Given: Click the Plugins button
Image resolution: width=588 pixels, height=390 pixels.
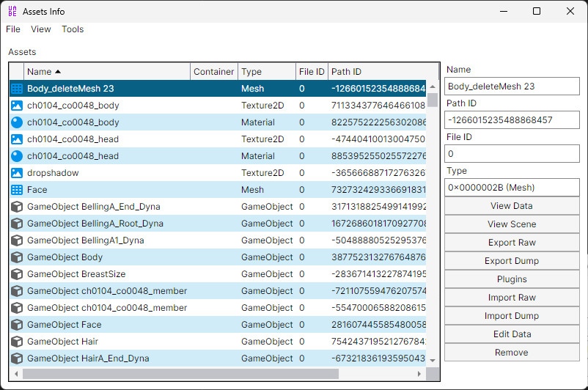Looking at the screenshot, I should (x=511, y=279).
